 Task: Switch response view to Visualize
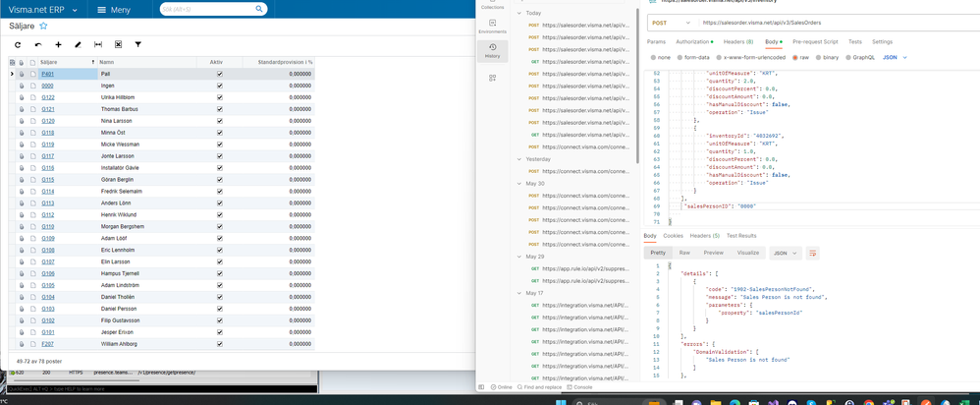click(747, 253)
